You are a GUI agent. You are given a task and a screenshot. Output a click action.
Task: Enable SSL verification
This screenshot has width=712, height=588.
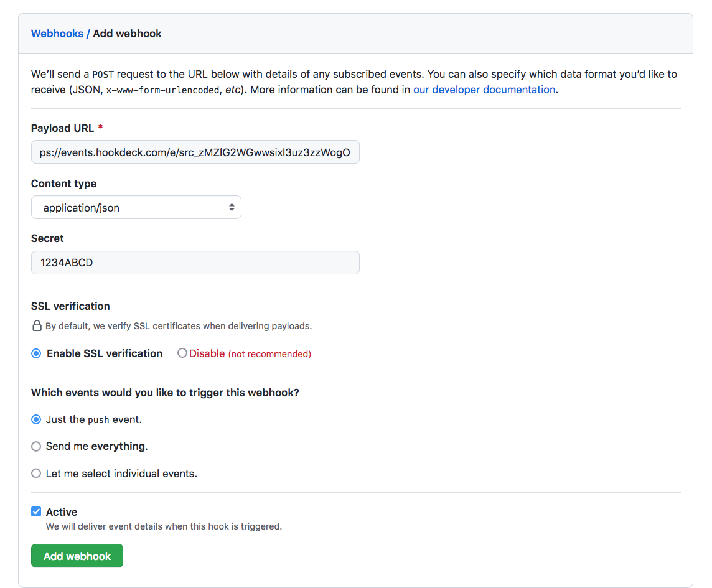(x=35, y=353)
